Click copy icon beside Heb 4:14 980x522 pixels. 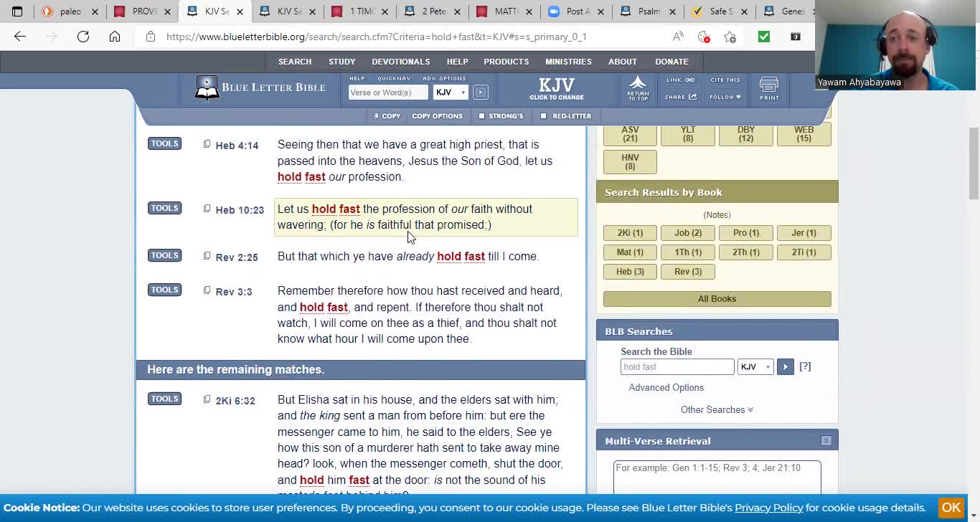click(207, 144)
